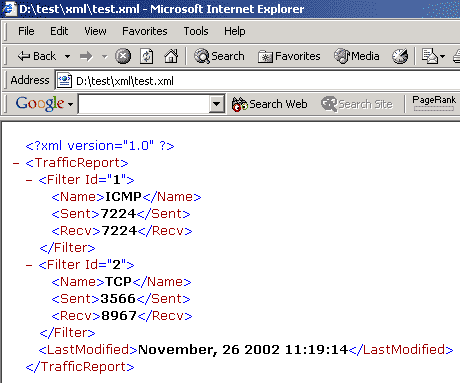Collapse the Filter Id="1" node
The width and height of the screenshot is (460, 383).
tap(29, 180)
